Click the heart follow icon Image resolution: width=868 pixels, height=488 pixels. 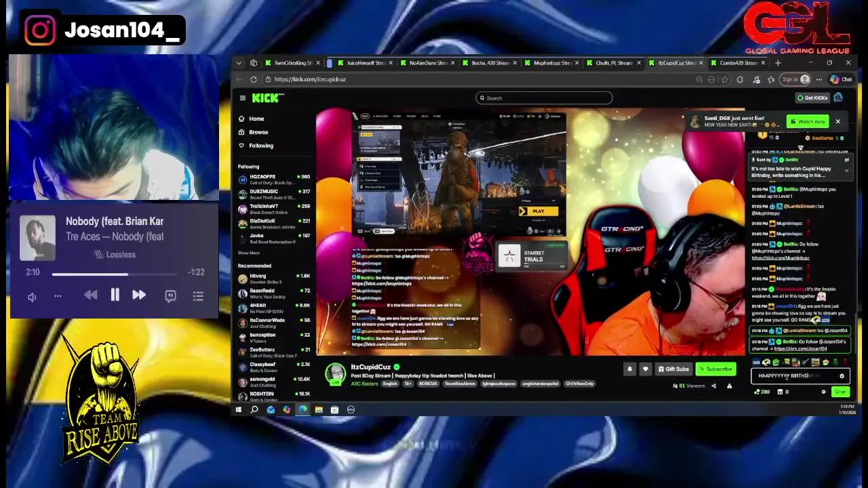click(x=645, y=369)
